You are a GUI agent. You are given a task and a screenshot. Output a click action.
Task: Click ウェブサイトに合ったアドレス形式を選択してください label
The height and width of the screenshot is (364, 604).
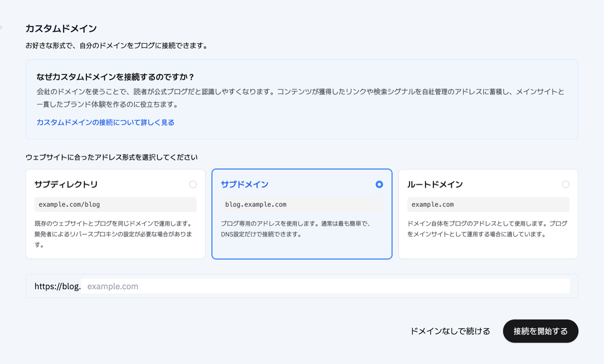111,157
